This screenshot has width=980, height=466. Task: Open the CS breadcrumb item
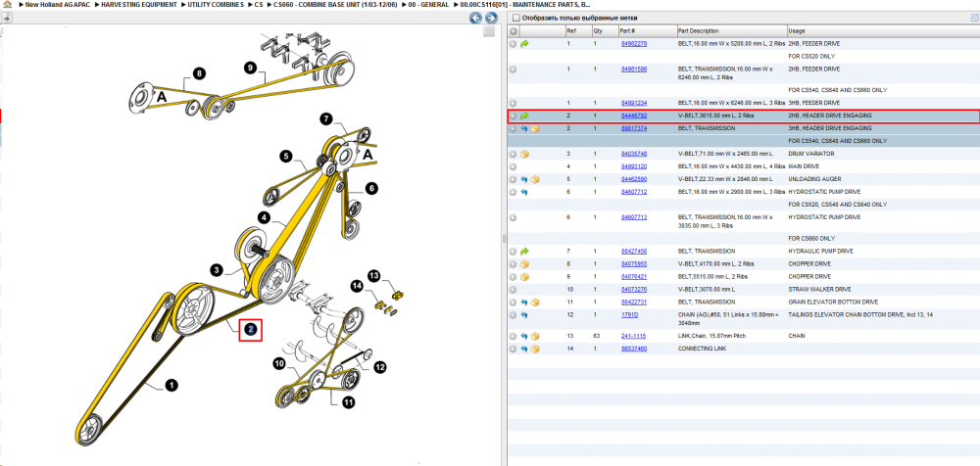coord(258,4)
